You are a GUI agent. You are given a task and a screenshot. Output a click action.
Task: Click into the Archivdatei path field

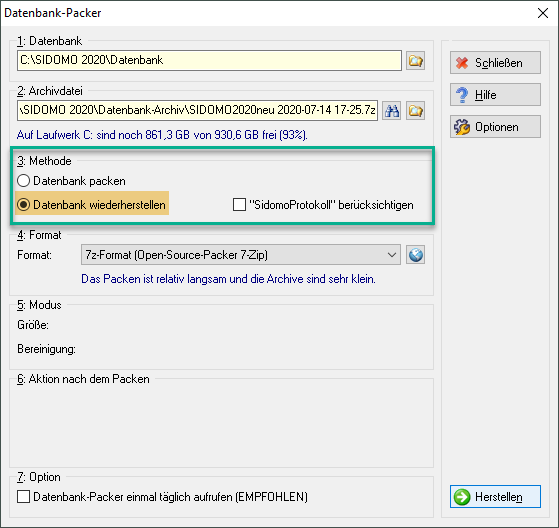pyautogui.click(x=197, y=111)
